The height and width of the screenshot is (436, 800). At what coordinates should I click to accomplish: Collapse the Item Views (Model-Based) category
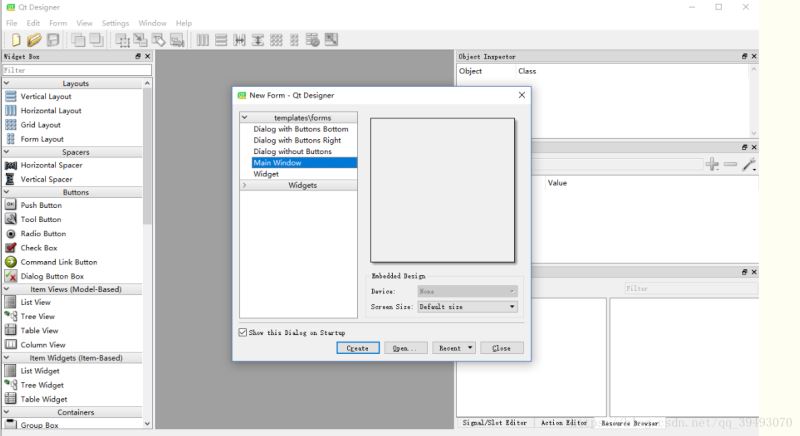click(x=7, y=289)
